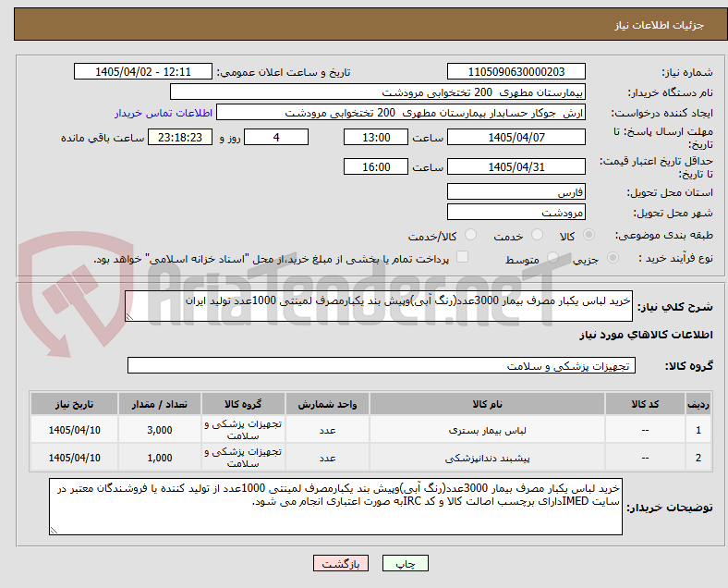Select the کالا/خدمت radio button
The width and height of the screenshot is (728, 588).
[471, 235]
